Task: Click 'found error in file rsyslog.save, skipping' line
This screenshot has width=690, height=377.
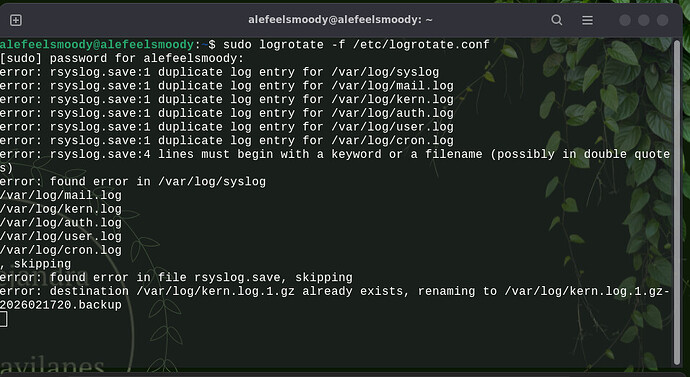Action: 176,278
